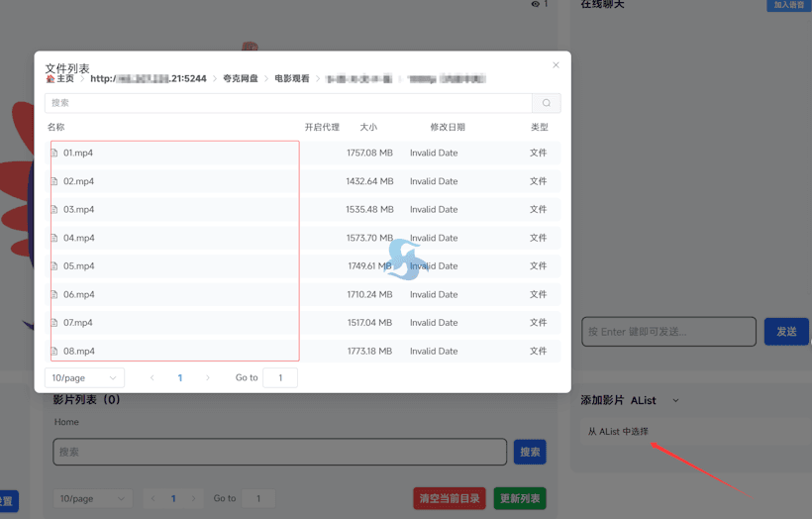This screenshot has width=812, height=519.
Task: Select the 01.mp4 file
Action: click(x=78, y=153)
